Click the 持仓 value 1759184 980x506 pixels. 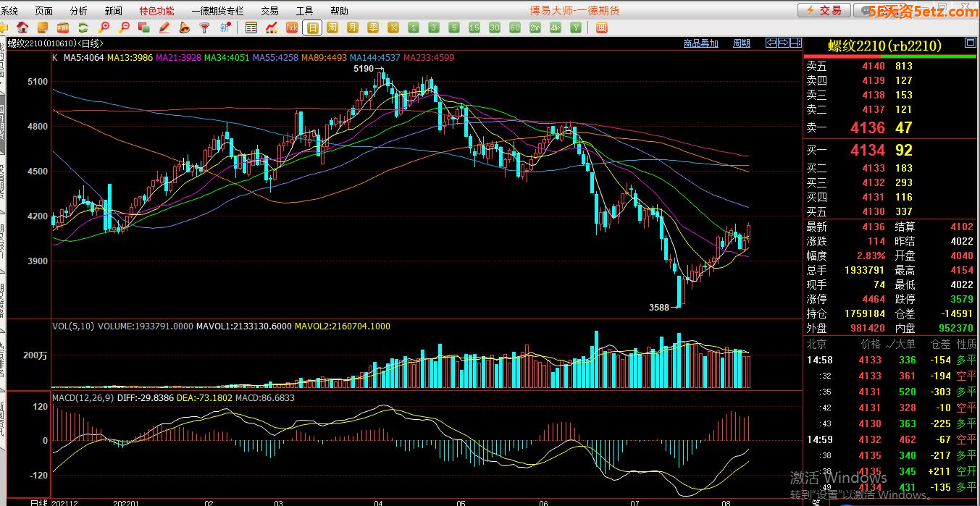pos(865,313)
